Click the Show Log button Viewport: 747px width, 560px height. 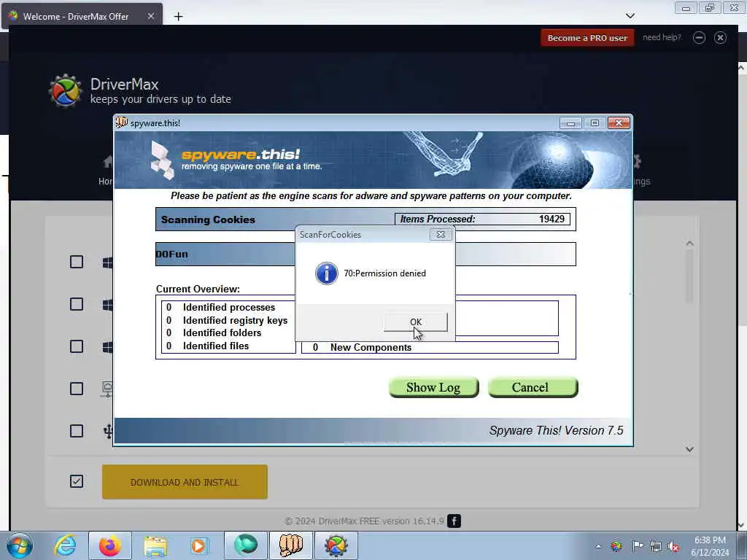pyautogui.click(x=433, y=387)
